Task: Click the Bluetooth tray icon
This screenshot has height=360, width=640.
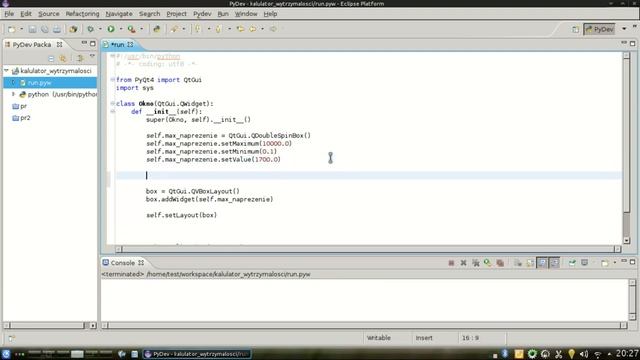Action: click(x=505, y=354)
